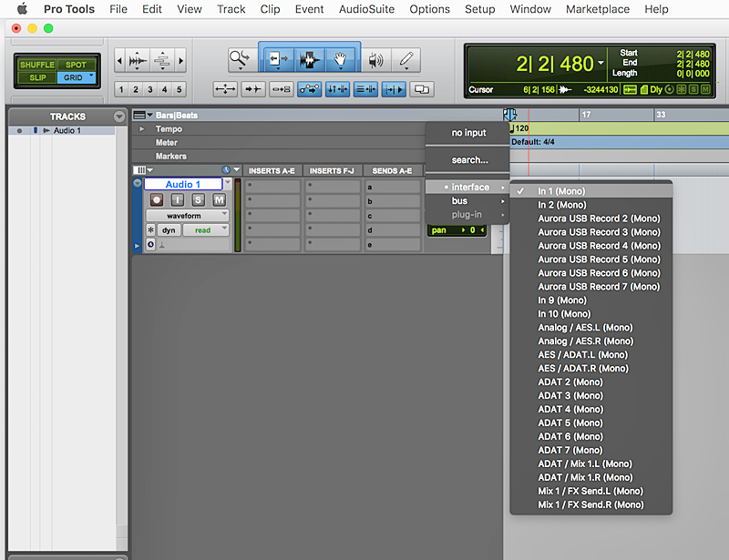Select the Pencil tool
729x560 pixels.
[406, 59]
